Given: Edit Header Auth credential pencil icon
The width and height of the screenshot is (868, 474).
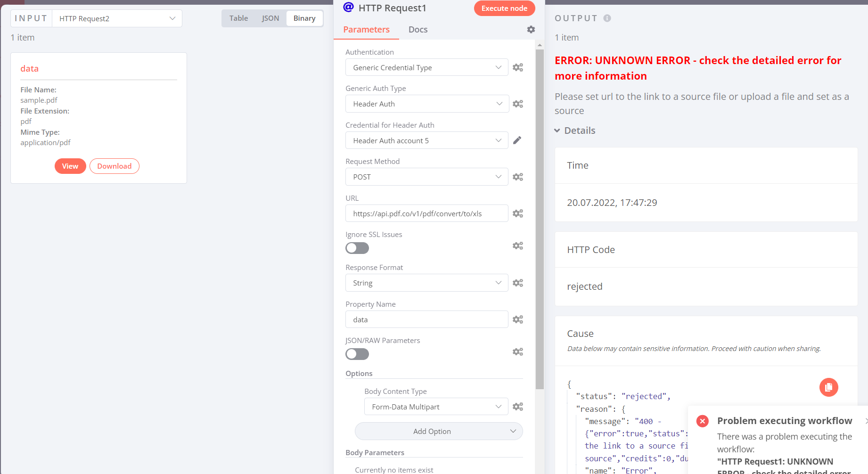Looking at the screenshot, I should point(517,140).
